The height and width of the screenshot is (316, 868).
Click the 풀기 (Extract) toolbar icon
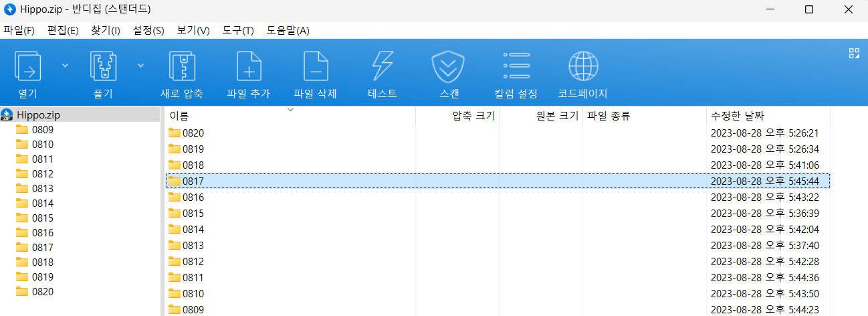[x=104, y=67]
